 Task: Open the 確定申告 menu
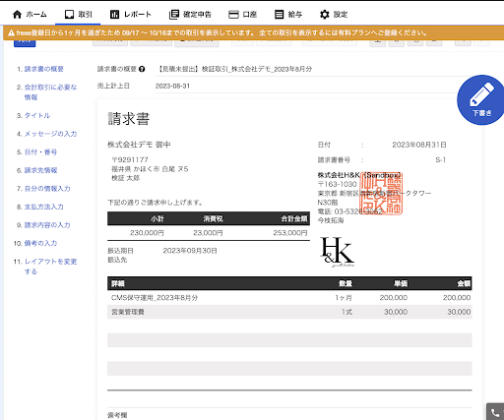[x=190, y=15]
